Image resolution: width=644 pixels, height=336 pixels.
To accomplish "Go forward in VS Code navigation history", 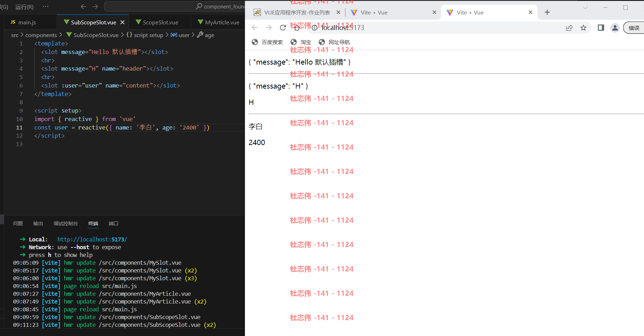I will [95, 6].
